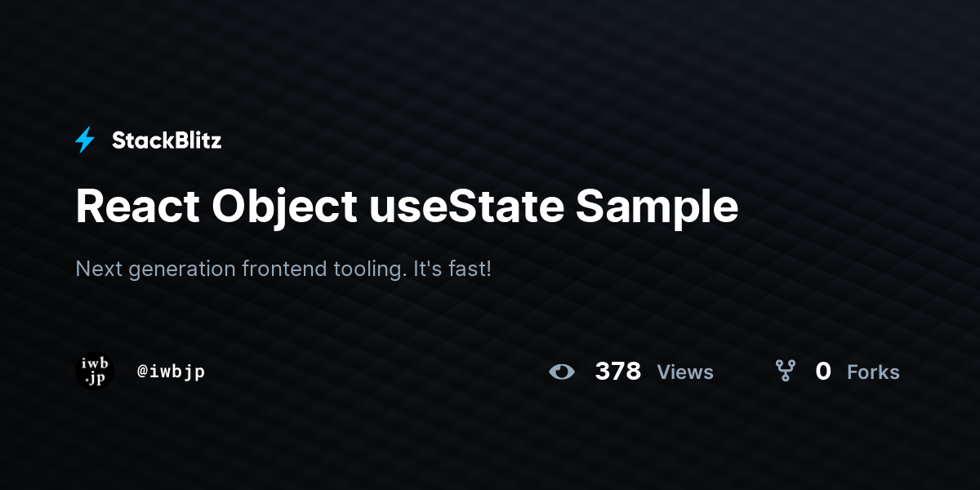Click the word React in the title
This screenshot has height=490, width=980.
tap(137, 207)
